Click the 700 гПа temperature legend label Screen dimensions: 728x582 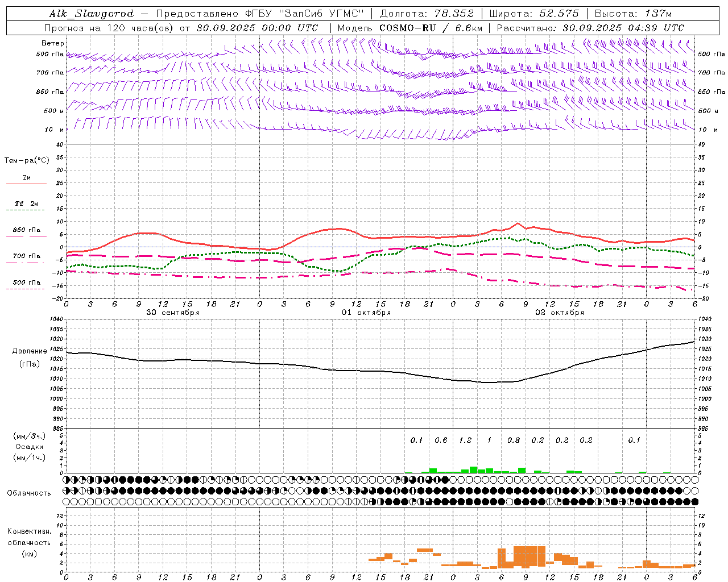tap(27, 256)
